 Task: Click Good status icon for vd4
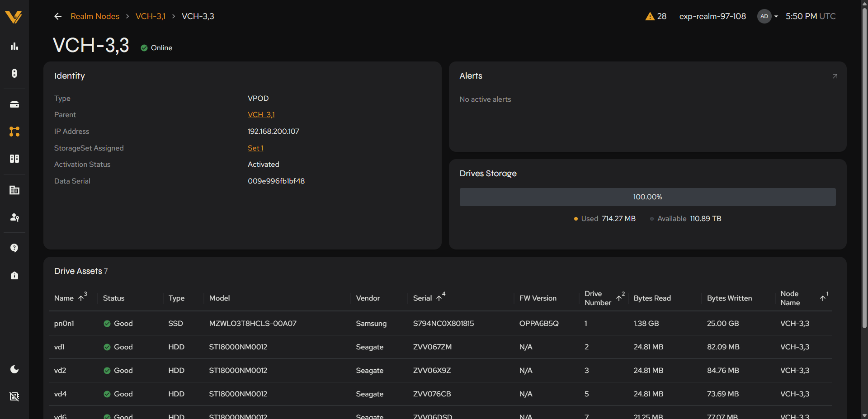tap(107, 394)
